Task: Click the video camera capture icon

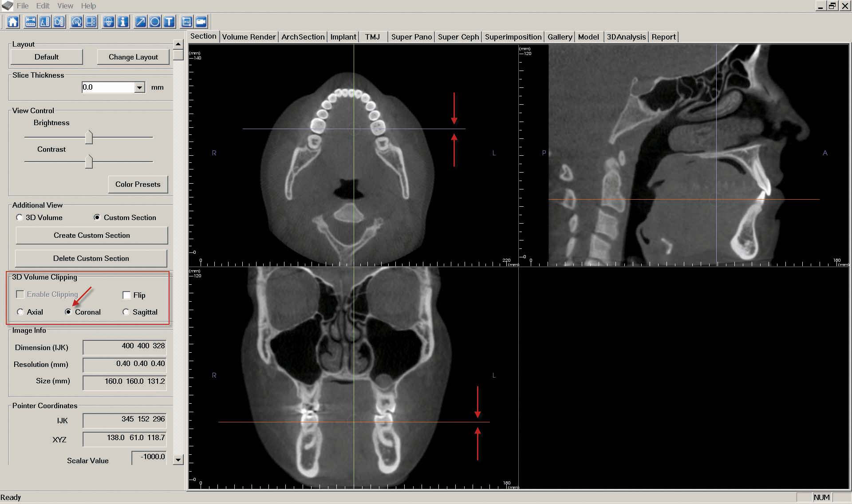Action: tap(201, 22)
